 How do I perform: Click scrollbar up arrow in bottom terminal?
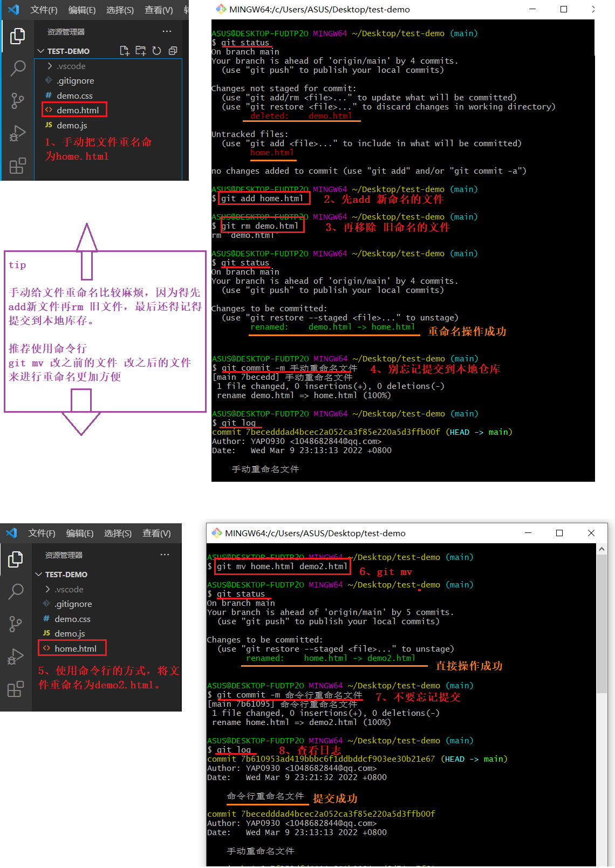[x=602, y=549]
